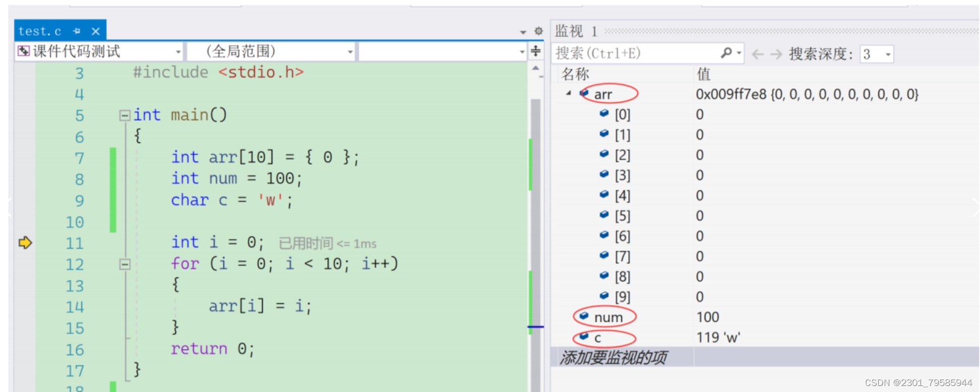Toggle pin on test.c tab
Screen dimensions: 980x392
tap(77, 31)
